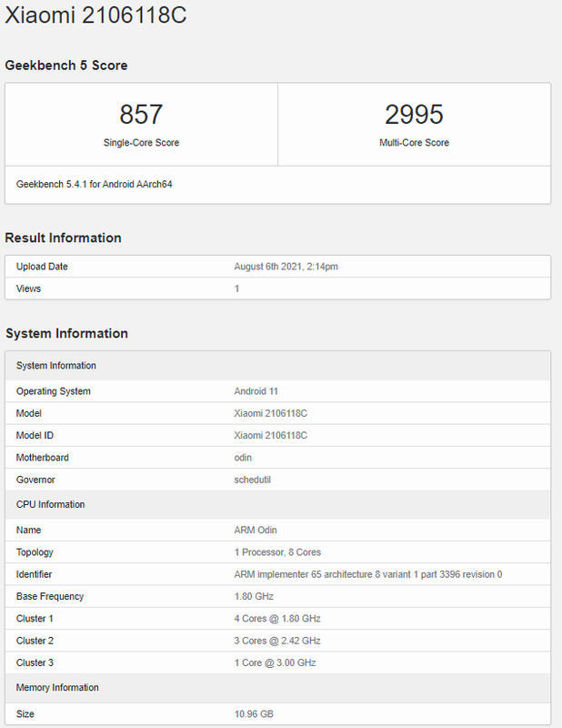562x728 pixels.
Task: Click the memory size value 10.96 GB
Action: 254,714
